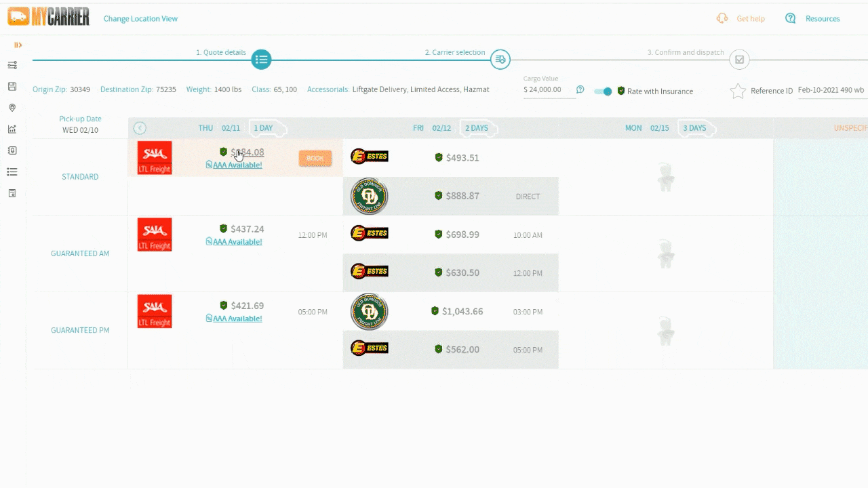Click the previous dates arrow button

coord(140,128)
